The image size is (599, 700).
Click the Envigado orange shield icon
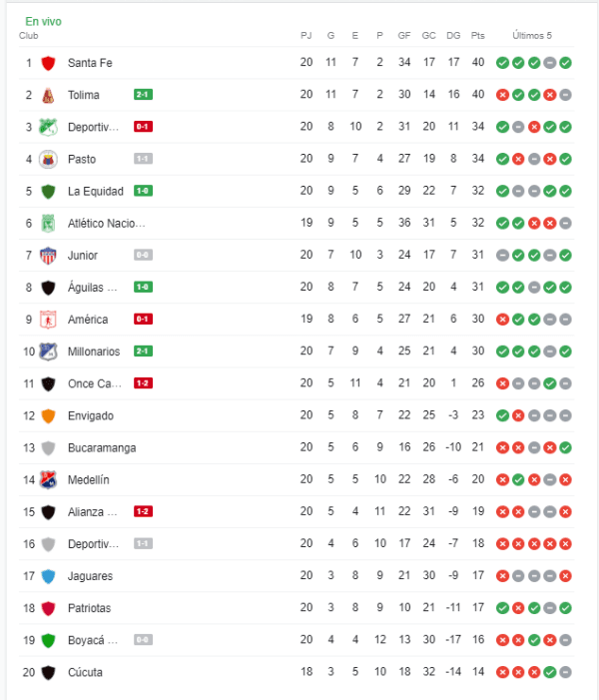[x=48, y=415]
